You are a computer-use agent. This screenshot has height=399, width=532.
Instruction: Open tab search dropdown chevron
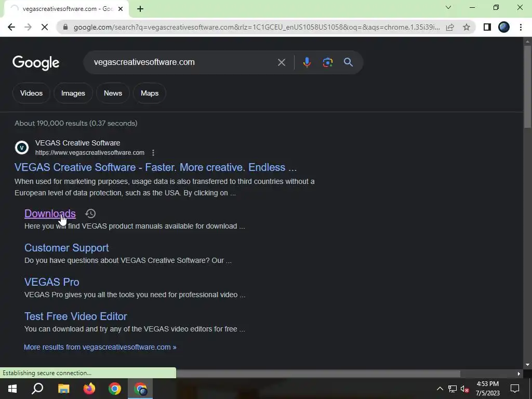pyautogui.click(x=448, y=7)
